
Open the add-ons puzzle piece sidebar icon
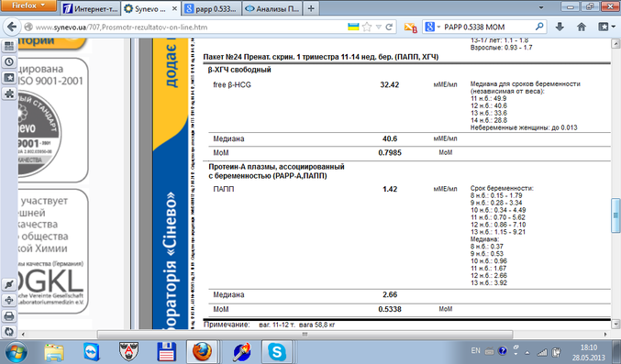coord(9,94)
